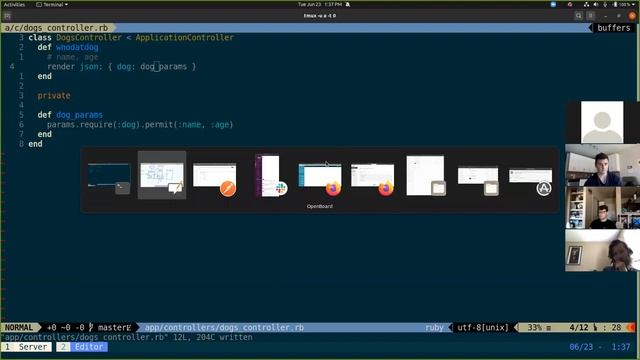This screenshot has height=360, width=640.
Task: Switch to tmux window 2 Editor
Action: (x=82, y=347)
